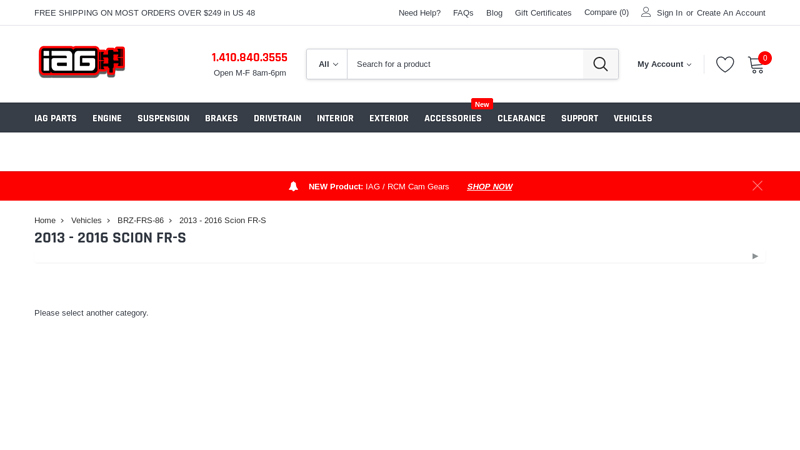The width and height of the screenshot is (800, 450).
Task: Open the shopping cart icon
Action: click(x=756, y=65)
